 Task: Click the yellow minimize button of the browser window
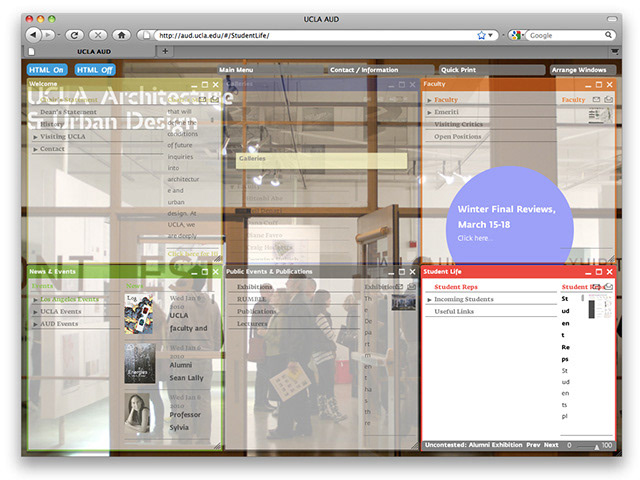40,19
